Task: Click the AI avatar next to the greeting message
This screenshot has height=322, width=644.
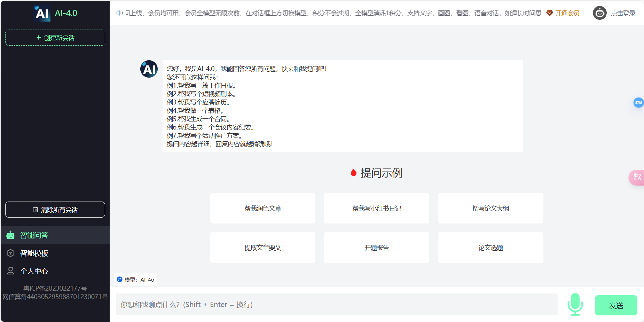Action: point(149,69)
